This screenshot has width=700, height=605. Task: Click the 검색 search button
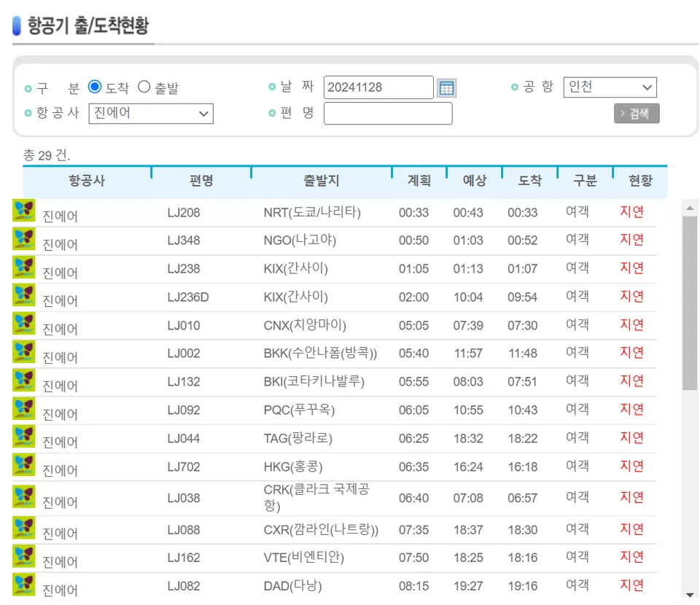pyautogui.click(x=637, y=114)
